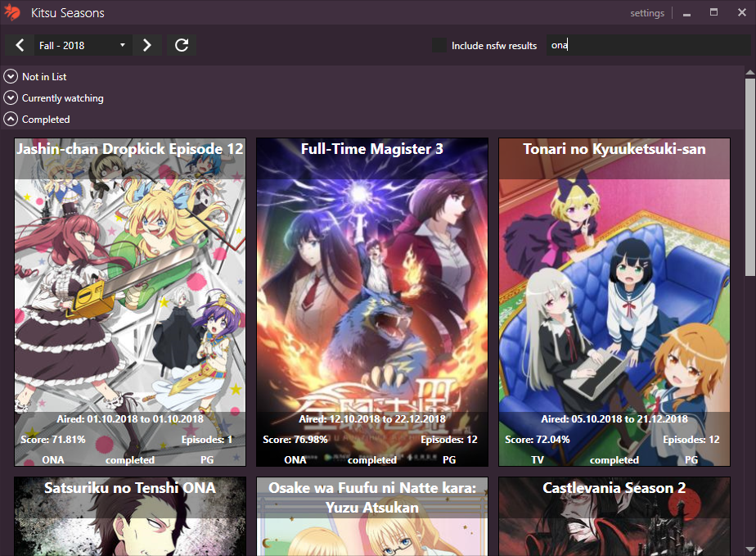Open Satsuriku no Tenshi ONA card
This screenshot has height=556, width=756.
pyautogui.click(x=130, y=517)
